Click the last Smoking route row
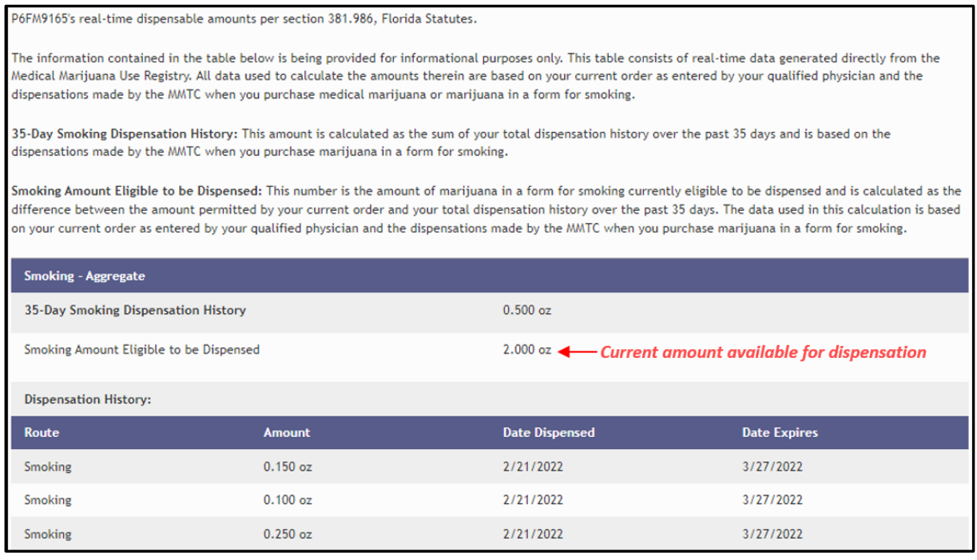 [490, 534]
